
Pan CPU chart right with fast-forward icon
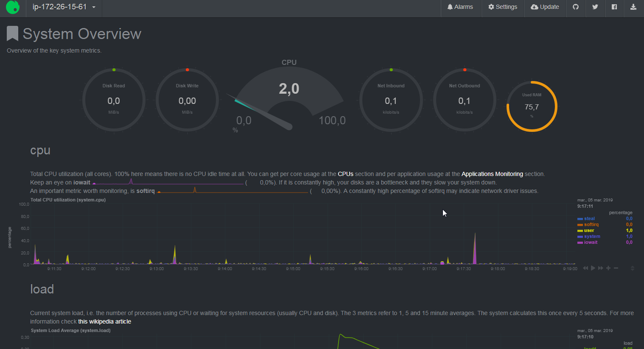[601, 268]
